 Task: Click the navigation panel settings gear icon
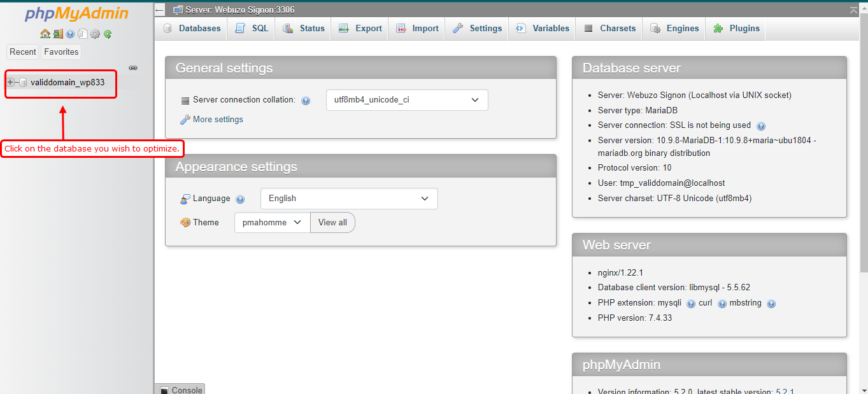point(95,34)
